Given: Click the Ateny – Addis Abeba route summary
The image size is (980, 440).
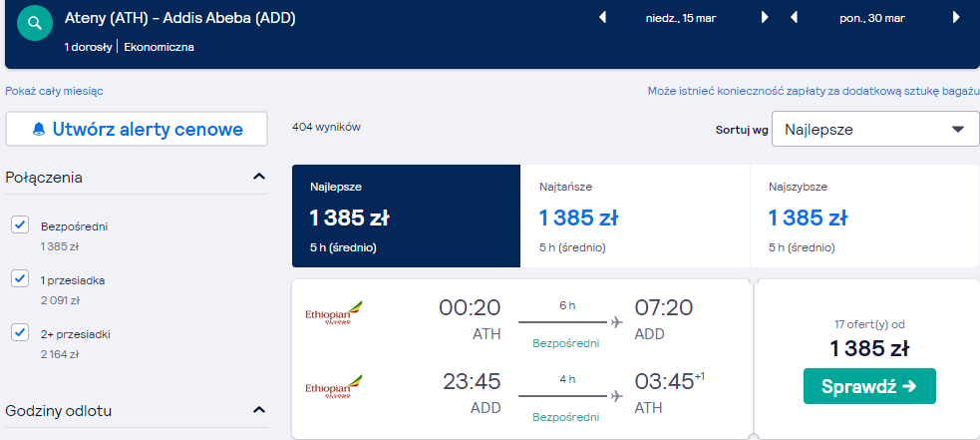Looking at the screenshot, I should click(x=180, y=19).
